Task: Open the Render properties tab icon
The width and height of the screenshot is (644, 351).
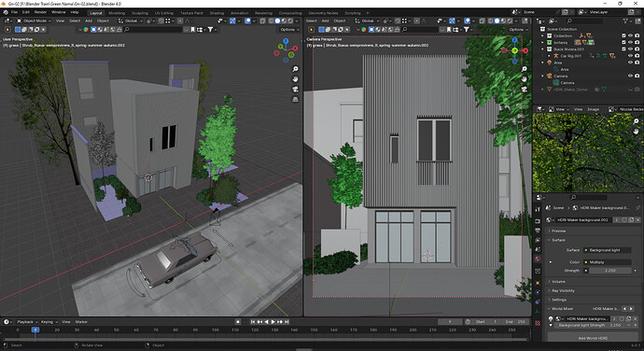Action: pyautogui.click(x=538, y=221)
